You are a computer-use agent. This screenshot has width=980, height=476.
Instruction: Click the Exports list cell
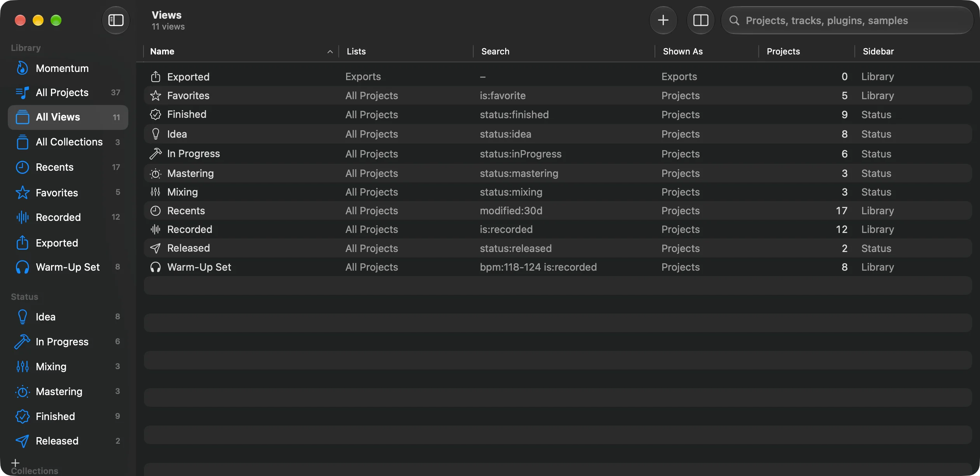coord(363,77)
